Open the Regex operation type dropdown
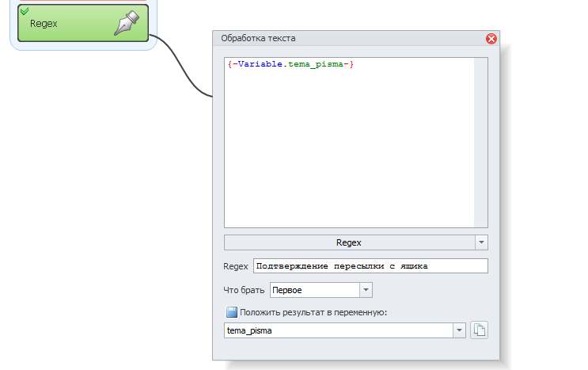The width and height of the screenshot is (588, 370). point(348,242)
